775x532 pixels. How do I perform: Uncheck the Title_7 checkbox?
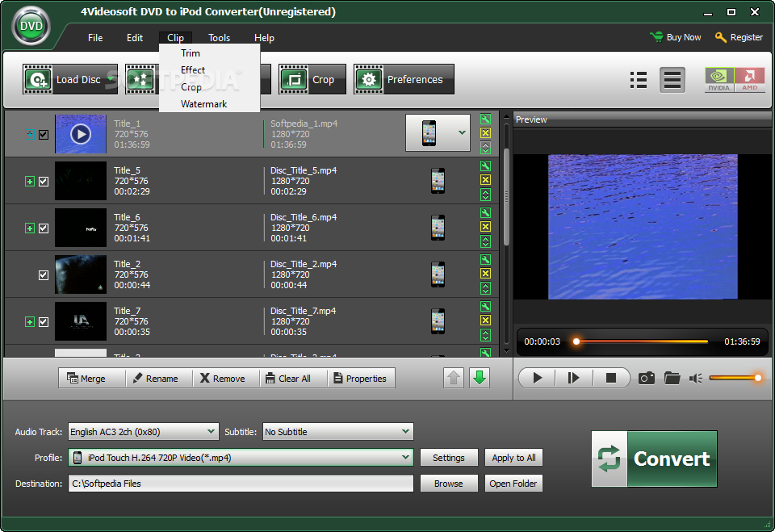coord(44,322)
